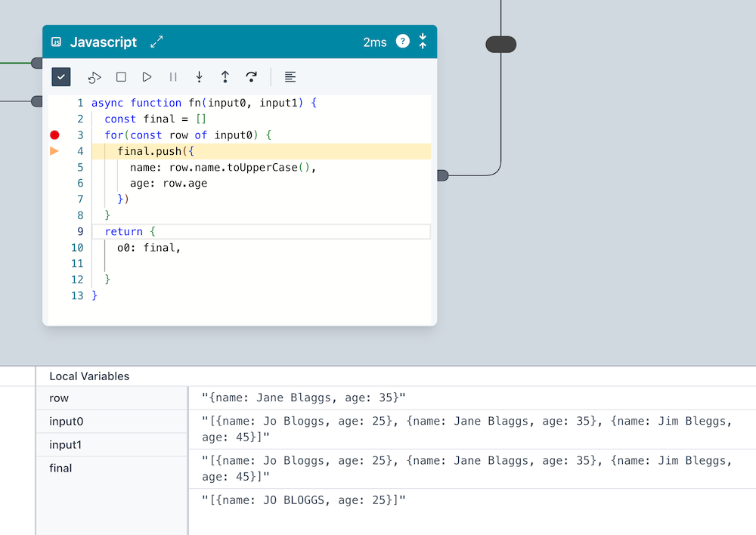Image resolution: width=756 pixels, height=535 pixels.
Task: Click the restart debugging icon
Action: point(94,77)
